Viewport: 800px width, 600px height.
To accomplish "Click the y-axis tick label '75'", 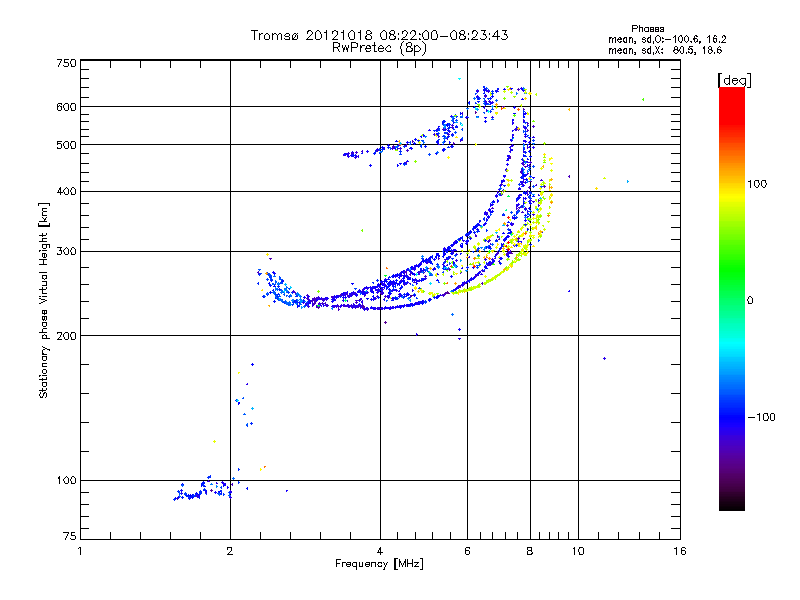I will 70,536.
